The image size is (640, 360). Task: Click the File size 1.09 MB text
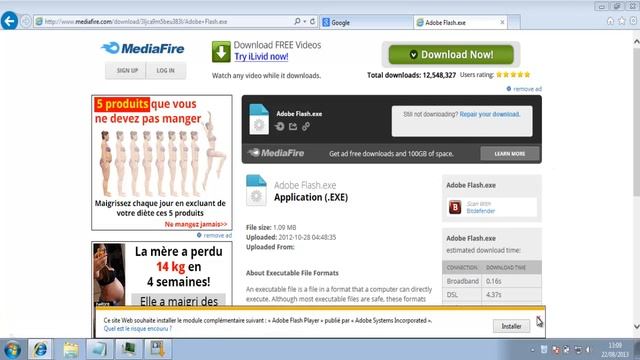(271, 227)
